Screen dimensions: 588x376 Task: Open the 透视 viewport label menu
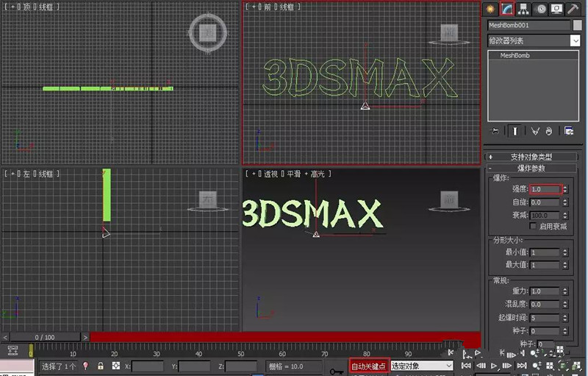tap(270, 174)
